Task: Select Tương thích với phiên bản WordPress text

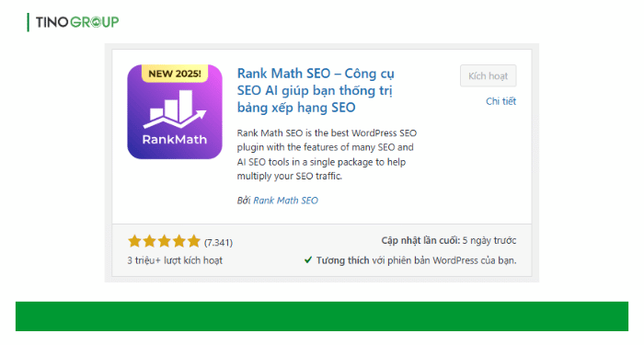Action: [x=416, y=260]
